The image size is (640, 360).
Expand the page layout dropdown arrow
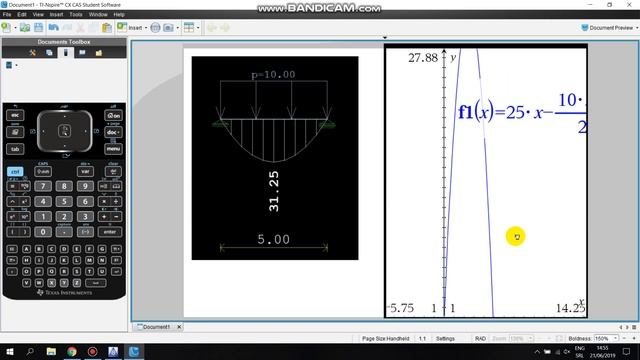pos(198,28)
